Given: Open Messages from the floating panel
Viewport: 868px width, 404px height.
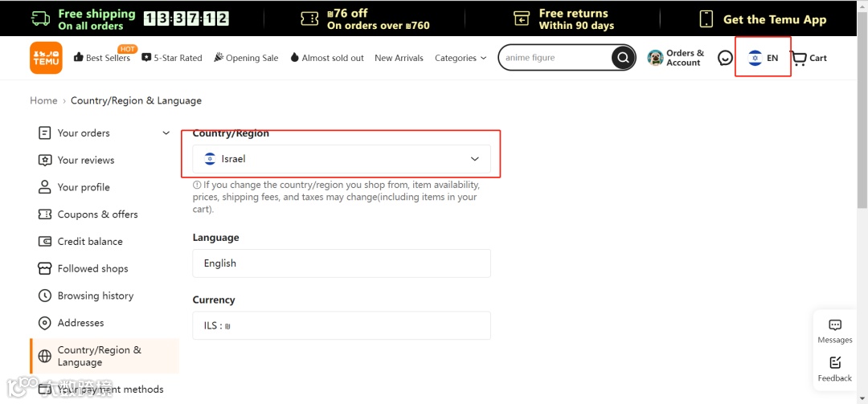Looking at the screenshot, I should point(835,332).
